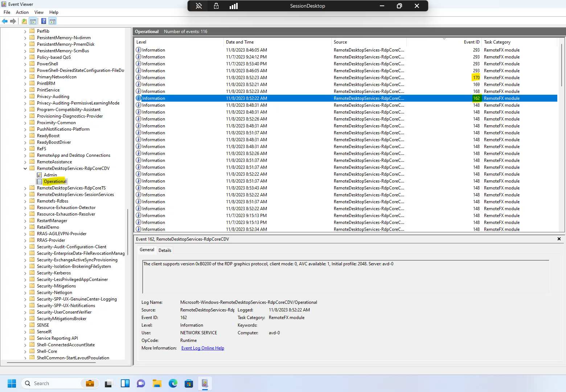Image resolution: width=566 pixels, height=392 pixels.
Task: Select the event logged 11/7/2023 8:53:40 PM
Action: tap(346, 64)
